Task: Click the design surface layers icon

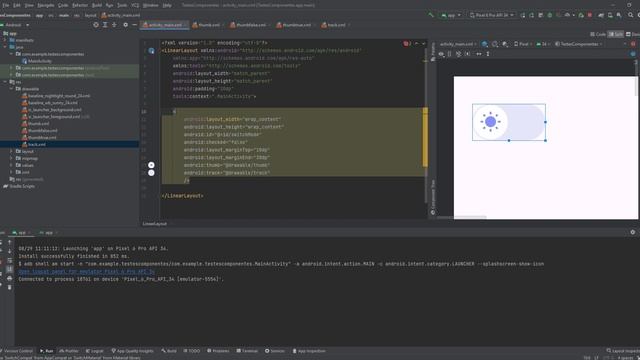Action: coord(484,44)
